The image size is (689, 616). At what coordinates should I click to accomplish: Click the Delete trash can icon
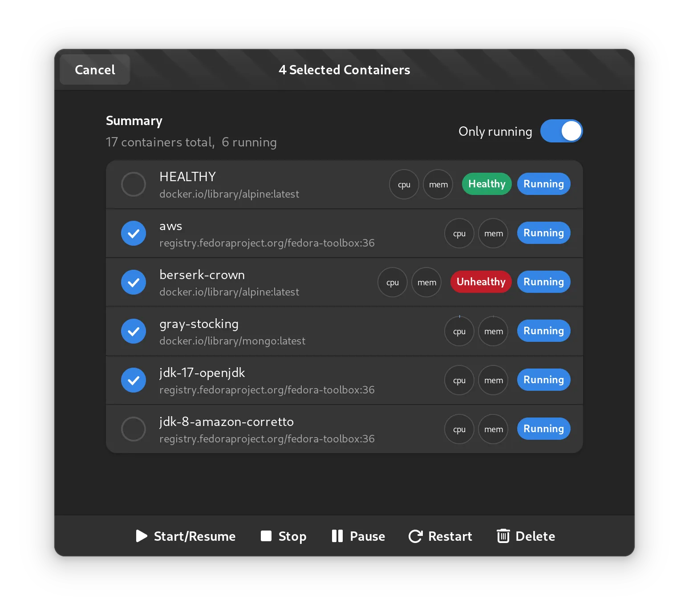503,536
